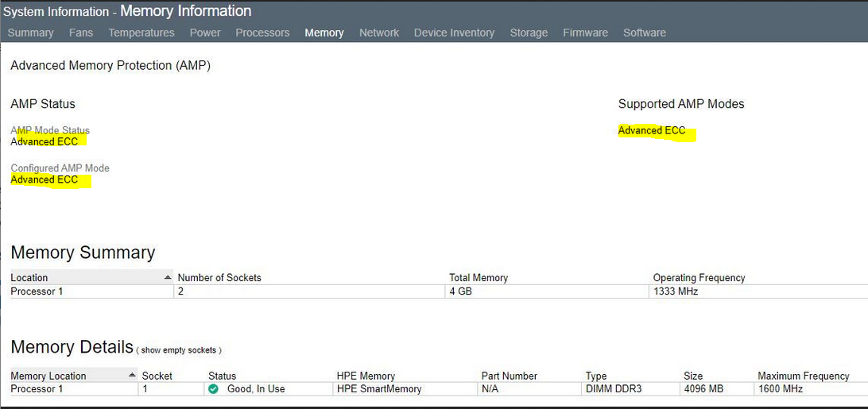The width and height of the screenshot is (868, 409).
Task: Switch to the Fans tab
Action: (81, 33)
